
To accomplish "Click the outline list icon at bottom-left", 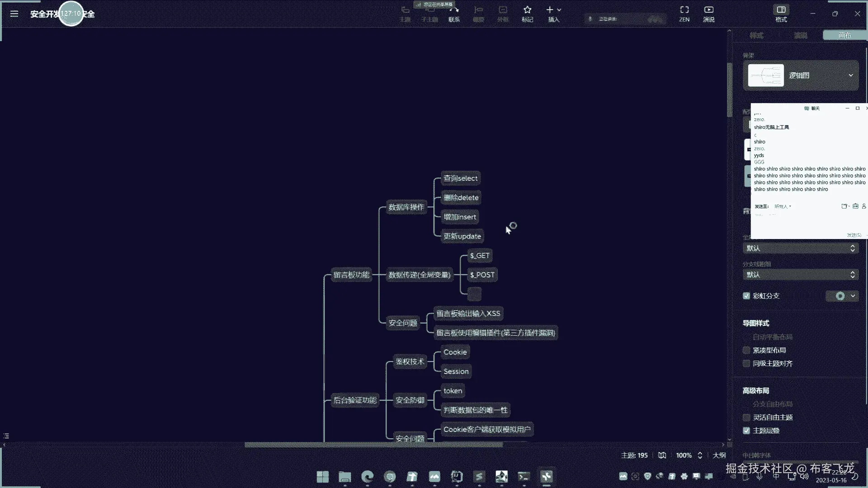I will [6, 436].
